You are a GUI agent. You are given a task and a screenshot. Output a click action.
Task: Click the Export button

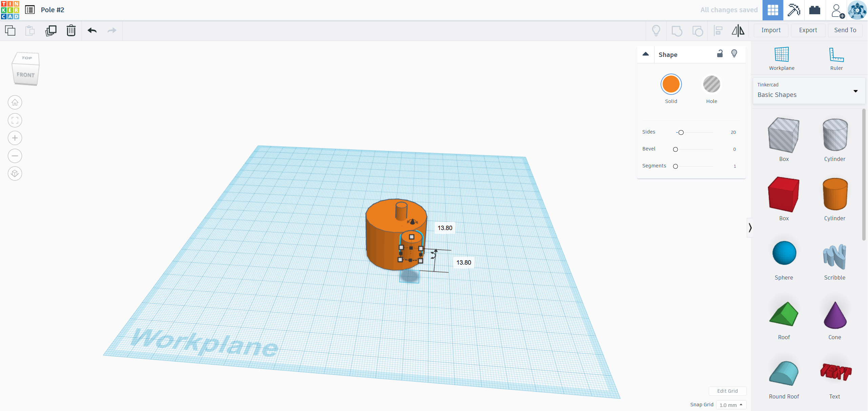[x=808, y=30]
